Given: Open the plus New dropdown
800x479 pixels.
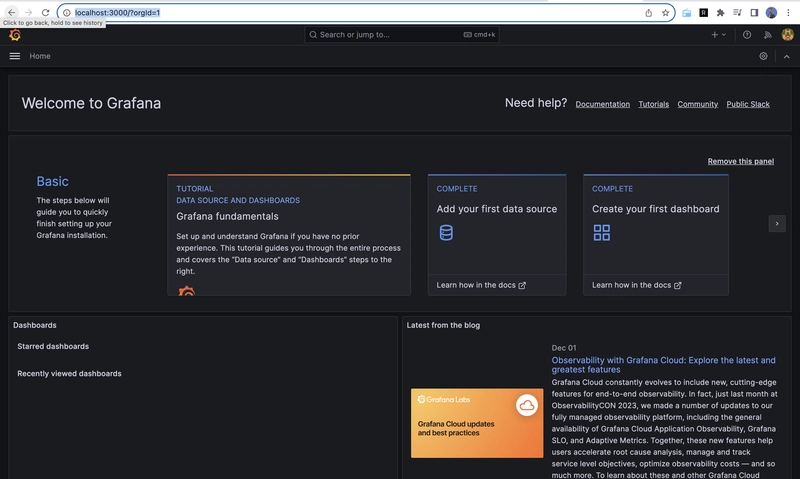Looking at the screenshot, I should click(718, 35).
